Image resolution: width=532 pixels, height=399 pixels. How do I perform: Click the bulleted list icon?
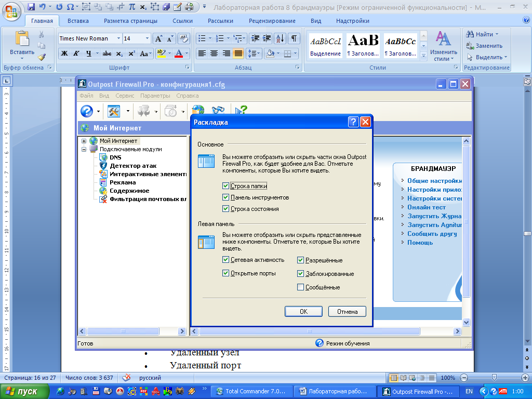(x=202, y=38)
